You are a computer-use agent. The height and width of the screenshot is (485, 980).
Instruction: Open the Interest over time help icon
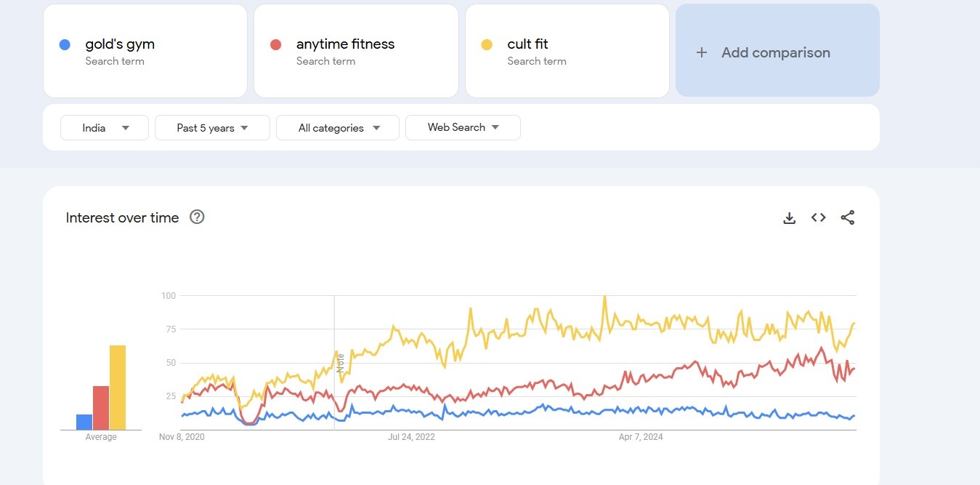(x=197, y=217)
